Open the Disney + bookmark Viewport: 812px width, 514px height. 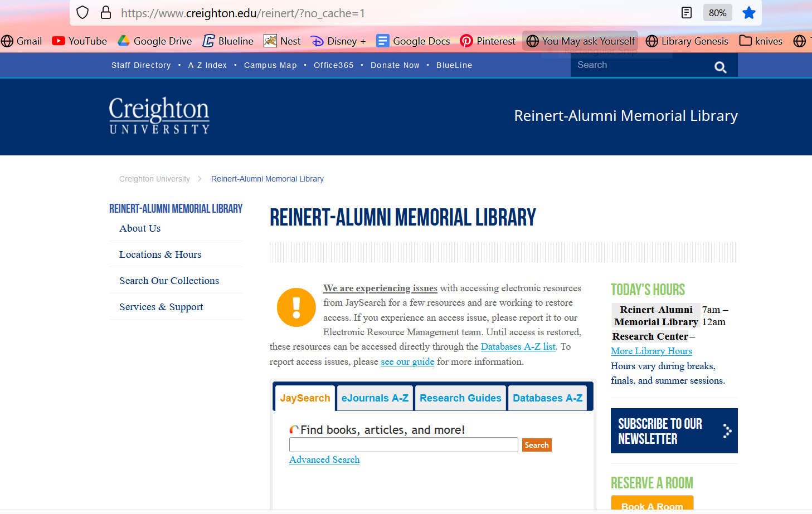click(338, 41)
